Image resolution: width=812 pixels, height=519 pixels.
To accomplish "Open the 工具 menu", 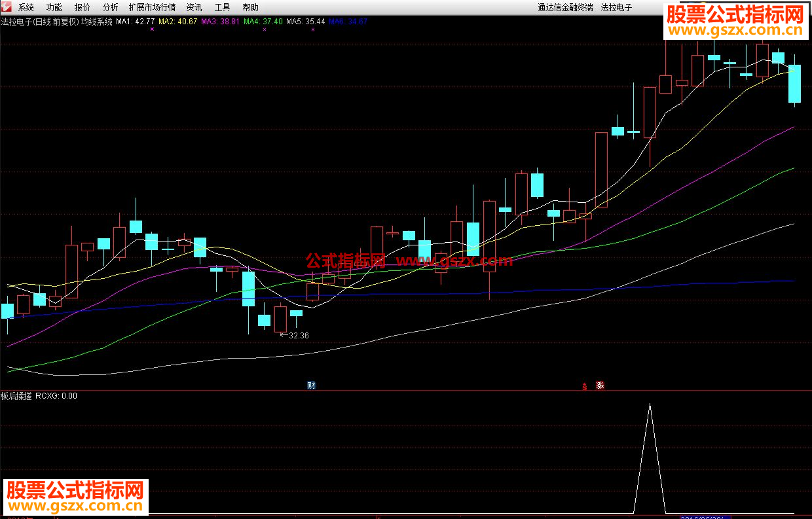I will [x=222, y=8].
